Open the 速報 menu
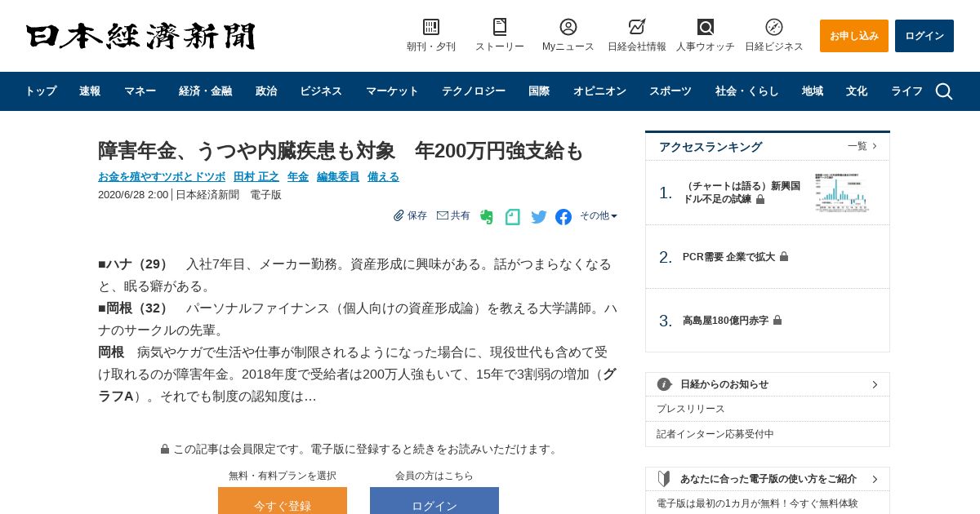 [x=90, y=91]
